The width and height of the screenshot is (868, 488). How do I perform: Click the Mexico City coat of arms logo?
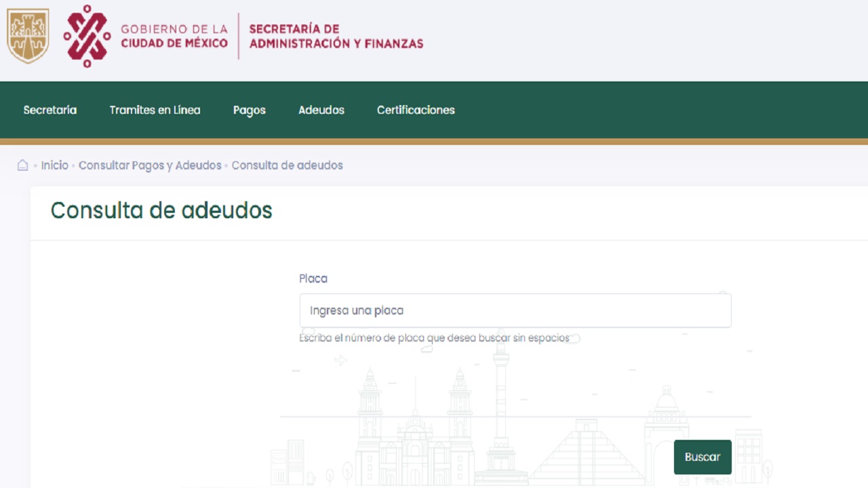pos(28,36)
